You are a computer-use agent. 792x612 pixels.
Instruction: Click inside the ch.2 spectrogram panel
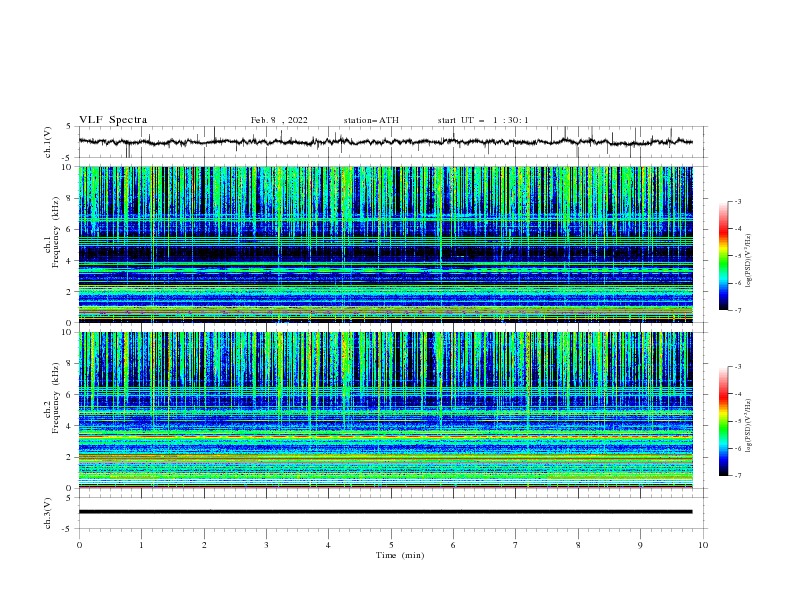[385, 410]
